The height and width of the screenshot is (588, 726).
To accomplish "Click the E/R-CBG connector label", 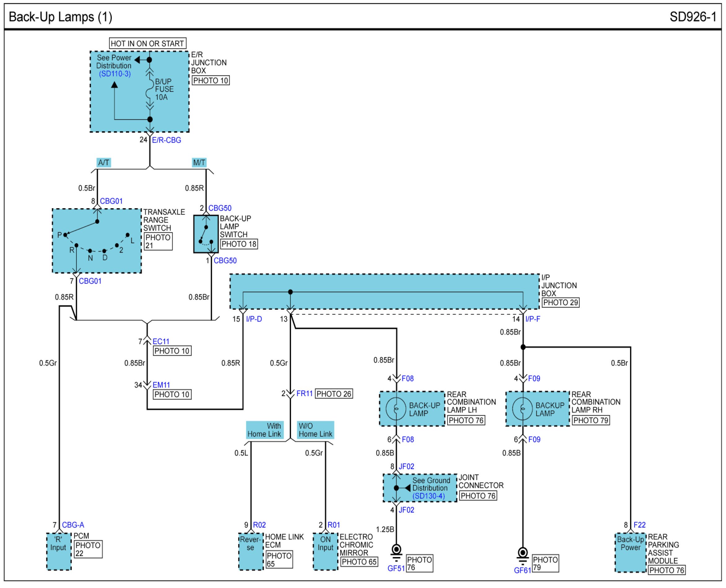I will click(166, 140).
